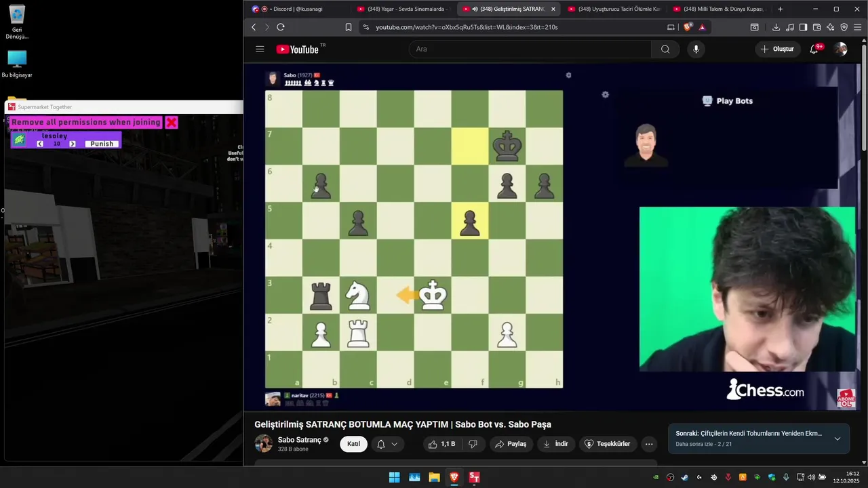Decrease lesoley punish value with left arrow
The width and height of the screenshot is (868, 488).
tap(40, 144)
